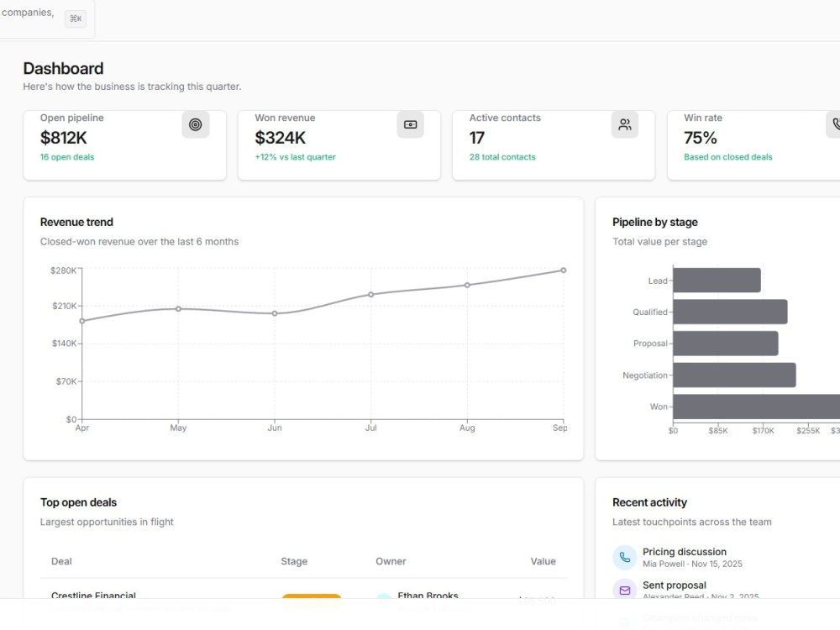
Task: Click the ⌘K shortcut badge in search box
Action: pos(76,18)
